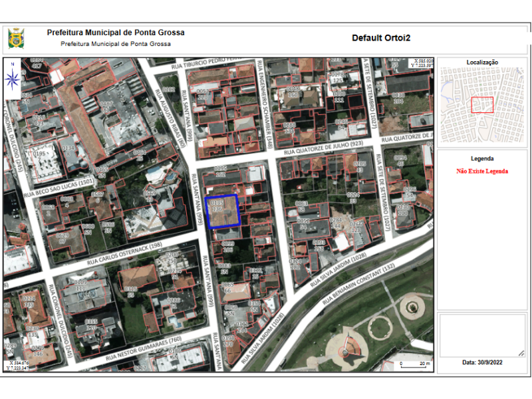Click the resize handle of the notes box
The width and height of the screenshot is (532, 399).
(x=521, y=352)
